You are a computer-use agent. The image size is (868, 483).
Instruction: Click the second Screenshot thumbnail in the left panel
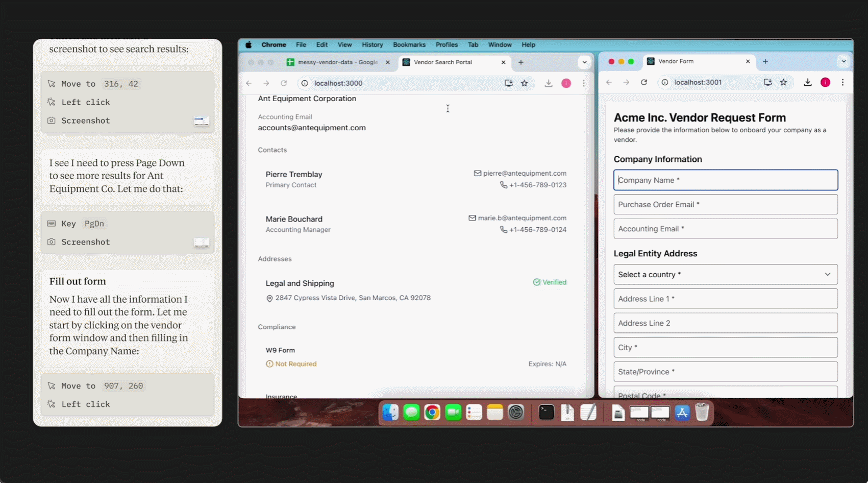202,243
